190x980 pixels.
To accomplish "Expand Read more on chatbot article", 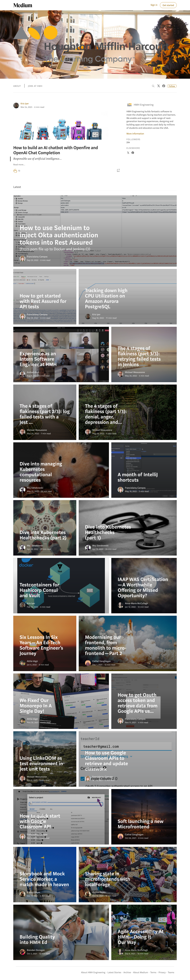I will pos(19,165).
